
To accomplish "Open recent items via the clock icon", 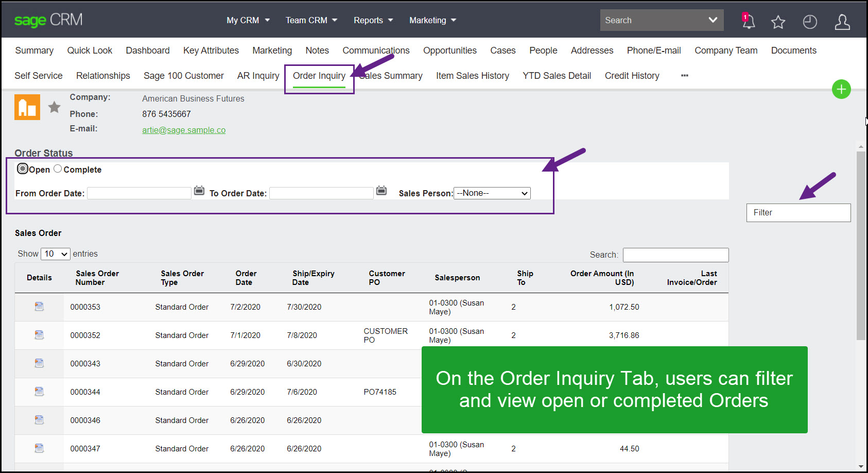I will coord(809,22).
